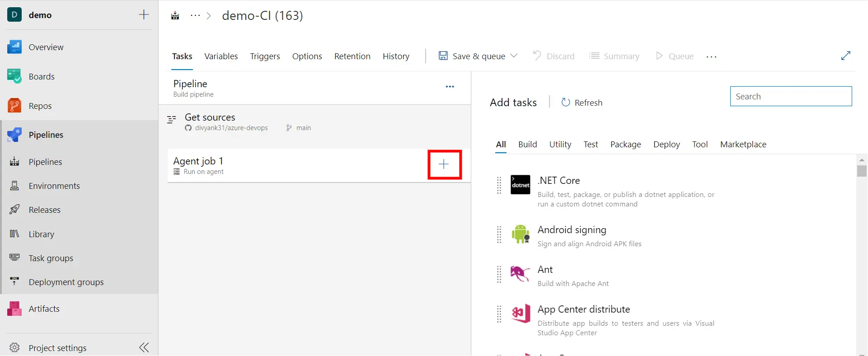Open the Summary view
Viewport: 868px width, 356px height.
[x=615, y=56]
